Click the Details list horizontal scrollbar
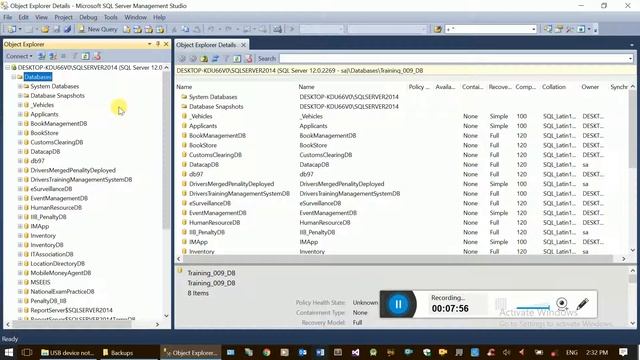This screenshot has height=360, width=640. [x=398, y=259]
